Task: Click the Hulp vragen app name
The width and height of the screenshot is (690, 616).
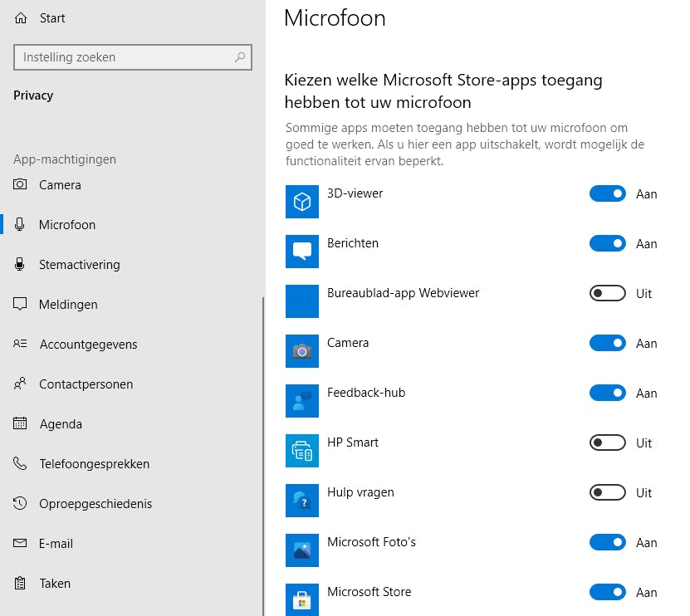Action: click(360, 492)
